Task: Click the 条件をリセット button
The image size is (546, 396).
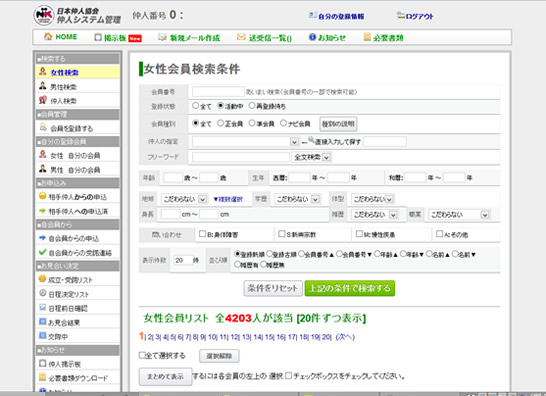Action: point(273,288)
